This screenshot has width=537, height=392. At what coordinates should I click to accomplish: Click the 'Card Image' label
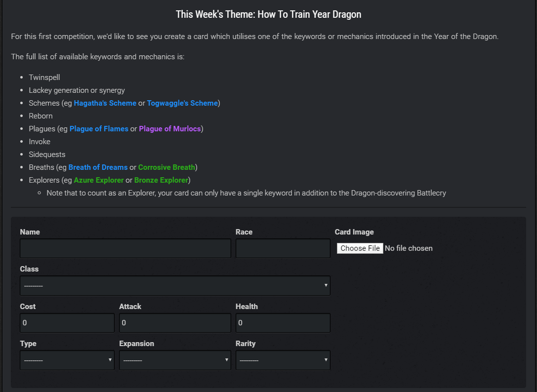tap(354, 232)
